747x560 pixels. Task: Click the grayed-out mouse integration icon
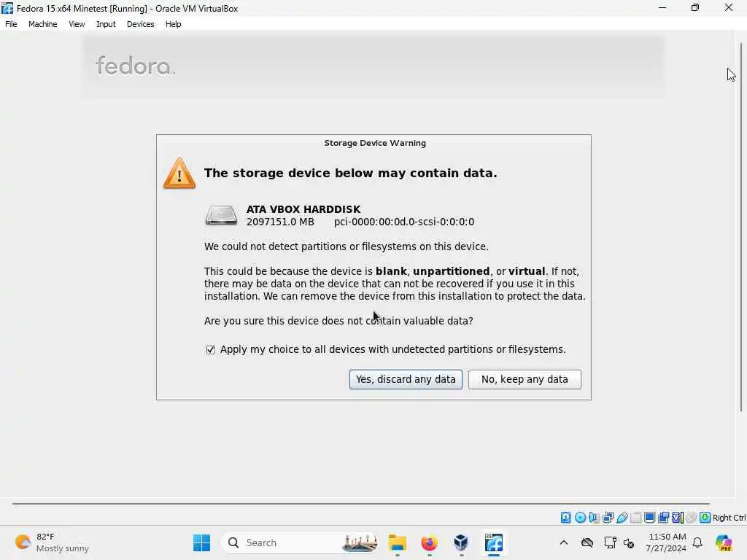click(x=692, y=518)
